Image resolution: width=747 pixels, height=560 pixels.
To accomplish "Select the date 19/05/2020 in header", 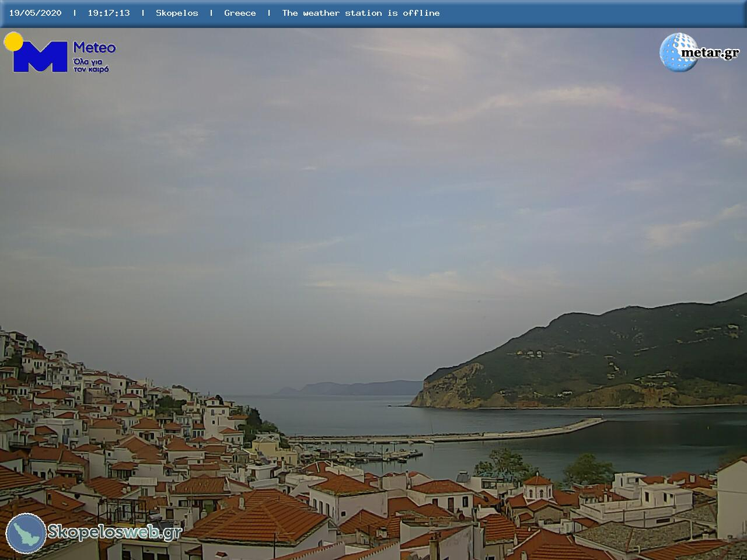I will 35,13.
